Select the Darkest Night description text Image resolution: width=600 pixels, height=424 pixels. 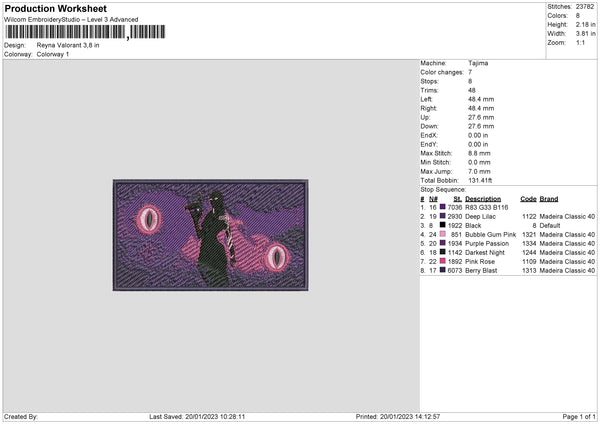tap(485, 253)
